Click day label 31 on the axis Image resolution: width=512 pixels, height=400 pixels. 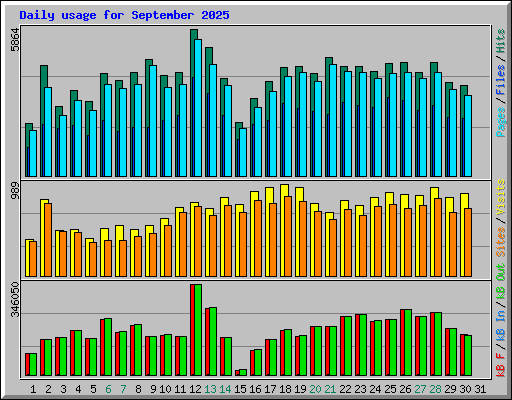(x=480, y=389)
